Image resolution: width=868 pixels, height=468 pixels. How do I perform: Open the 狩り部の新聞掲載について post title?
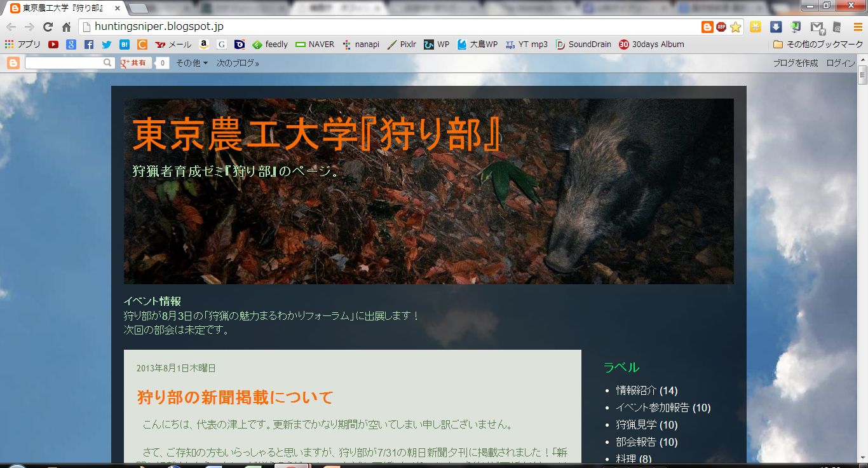[235, 397]
